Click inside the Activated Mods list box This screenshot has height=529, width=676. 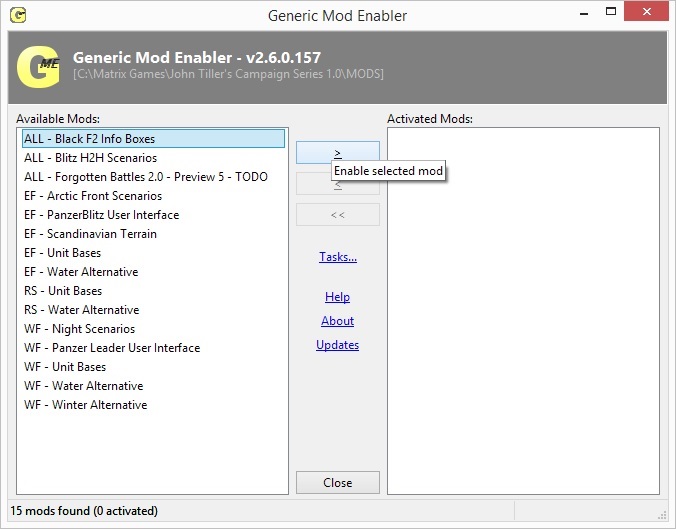(523, 311)
